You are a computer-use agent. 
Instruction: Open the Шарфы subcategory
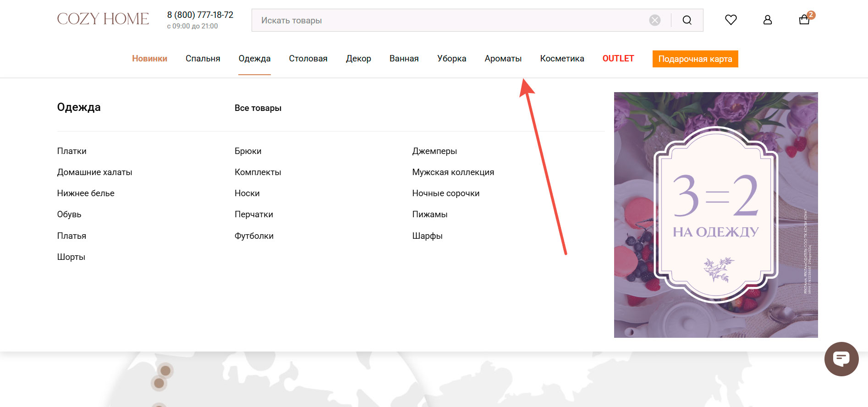pyautogui.click(x=427, y=236)
